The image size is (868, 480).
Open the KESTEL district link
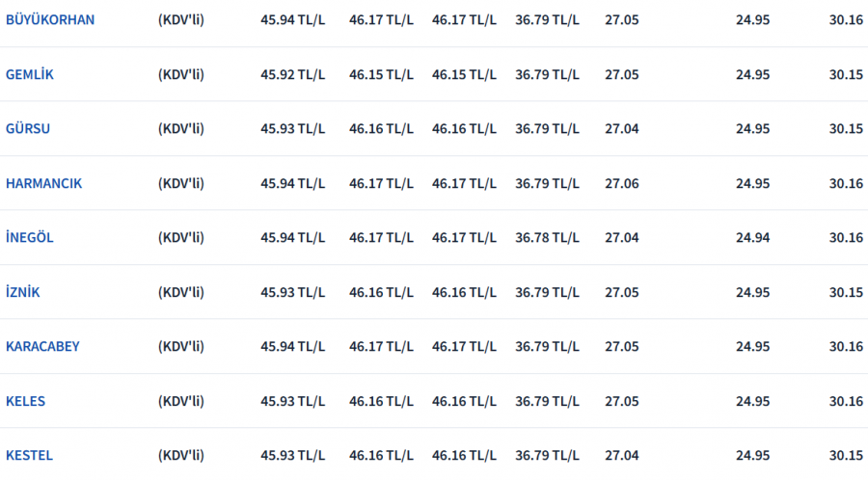tap(29, 456)
